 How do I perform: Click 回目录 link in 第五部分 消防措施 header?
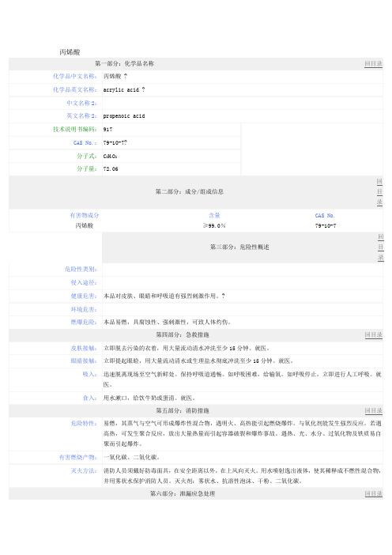pos(373,410)
